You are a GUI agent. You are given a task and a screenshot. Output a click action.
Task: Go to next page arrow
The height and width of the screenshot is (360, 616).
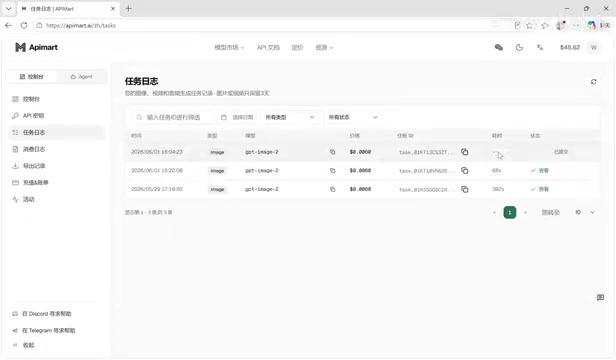(x=525, y=212)
